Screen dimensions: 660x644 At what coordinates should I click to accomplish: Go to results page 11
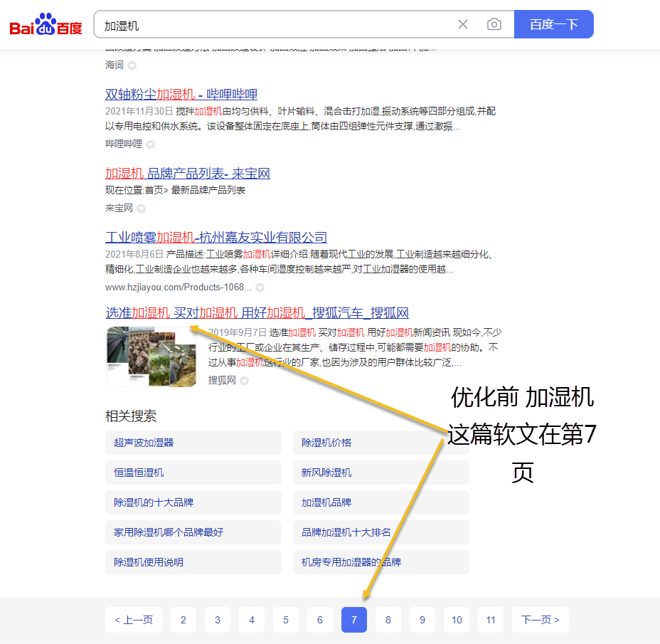point(491,620)
